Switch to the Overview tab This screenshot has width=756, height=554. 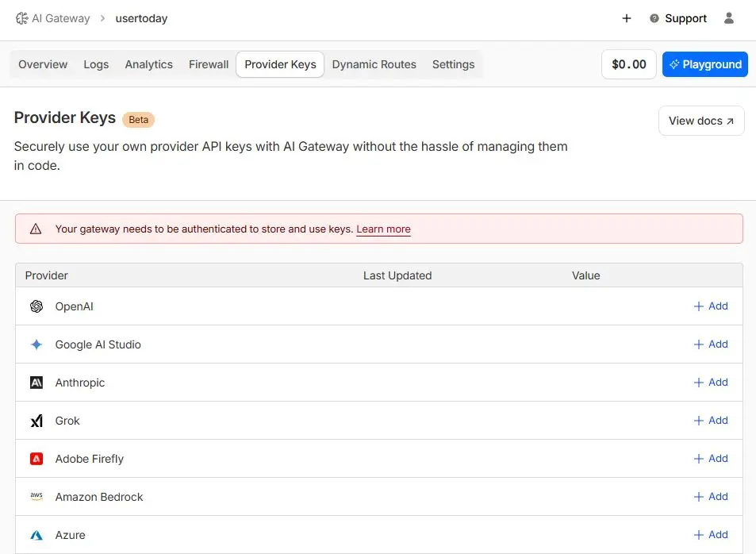43,64
